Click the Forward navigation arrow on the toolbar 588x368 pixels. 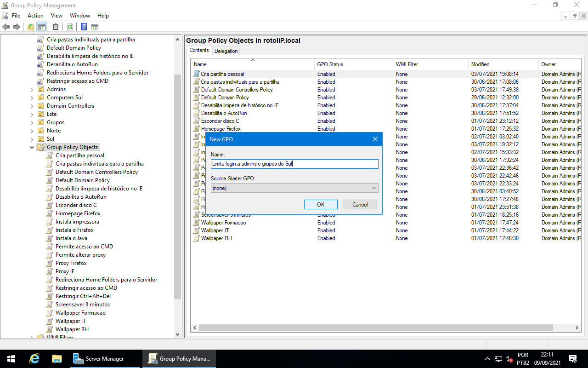(16, 27)
